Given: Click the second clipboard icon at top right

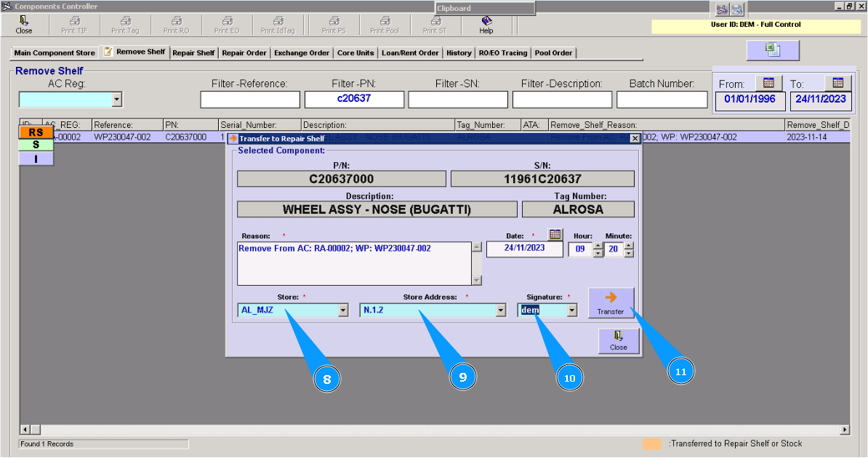Looking at the screenshot, I should click(737, 9).
